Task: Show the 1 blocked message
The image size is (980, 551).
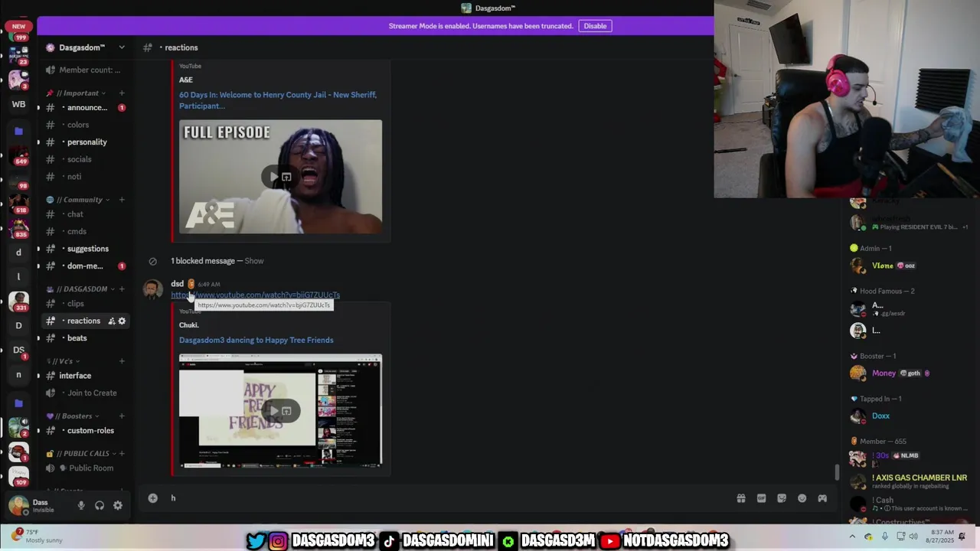Action: [253, 261]
